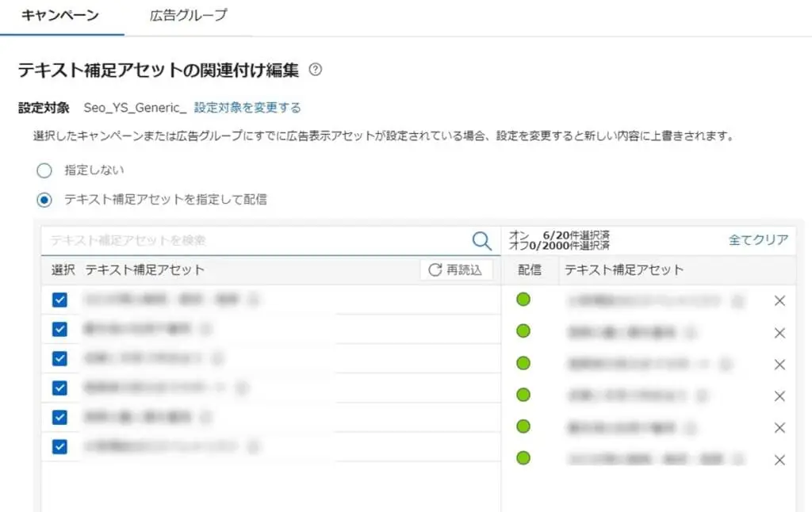812x512 pixels.
Task: Click the green status indicator on the bottom delivery row
Action: 523,458
